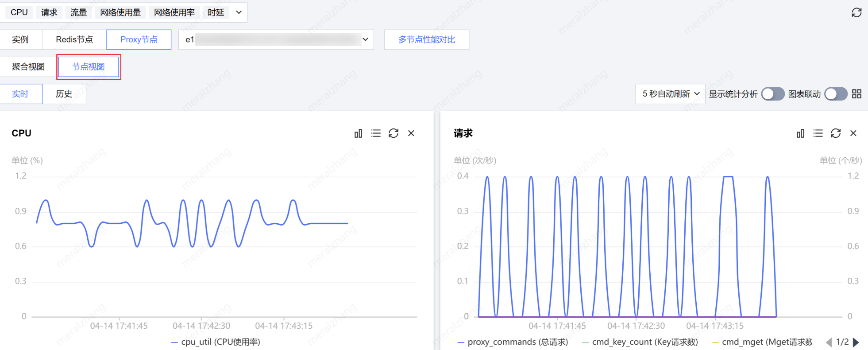Toggle 显示统计分析 switch
Screen dimensions: 868x350
pyautogui.click(x=773, y=94)
